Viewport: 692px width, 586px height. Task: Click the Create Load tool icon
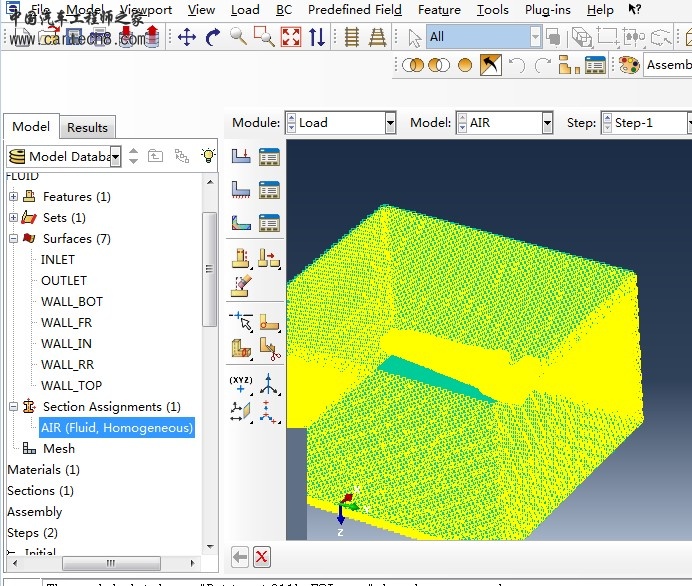241,156
